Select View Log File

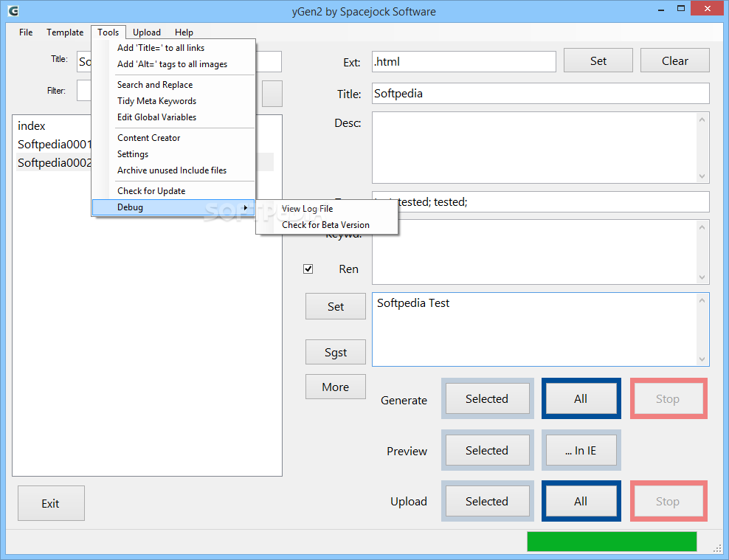point(327,209)
